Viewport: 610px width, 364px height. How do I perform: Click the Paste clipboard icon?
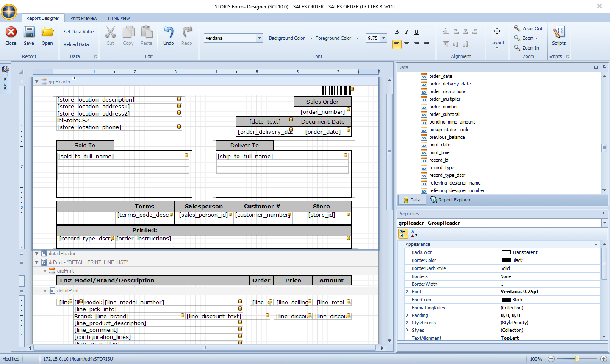tap(147, 32)
